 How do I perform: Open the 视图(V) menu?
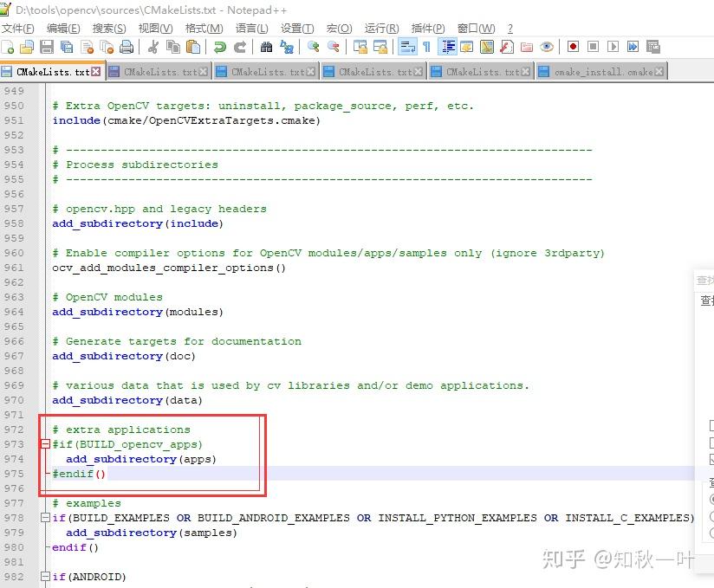[x=156, y=29]
